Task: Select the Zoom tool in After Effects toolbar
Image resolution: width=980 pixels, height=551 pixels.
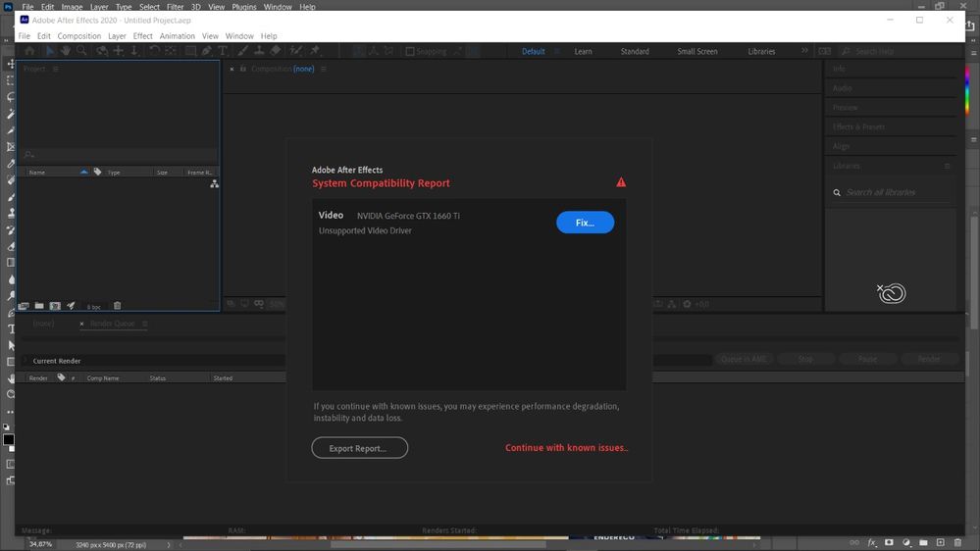Action: 81,51
